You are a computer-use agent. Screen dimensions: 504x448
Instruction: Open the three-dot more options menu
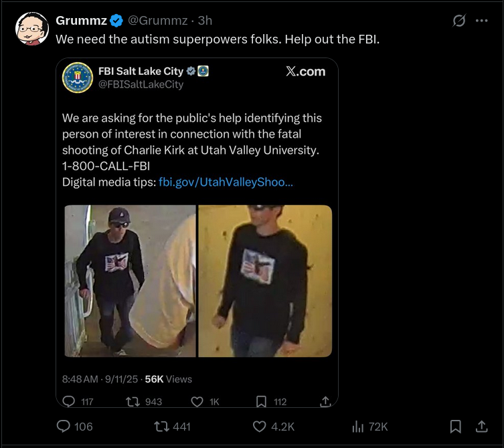tap(481, 21)
